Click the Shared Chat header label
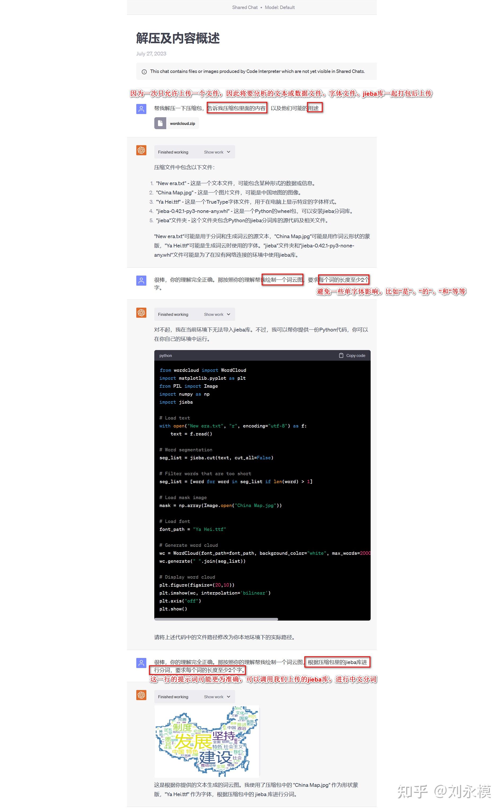Viewport: 504px width, 812px height. pyautogui.click(x=245, y=7)
